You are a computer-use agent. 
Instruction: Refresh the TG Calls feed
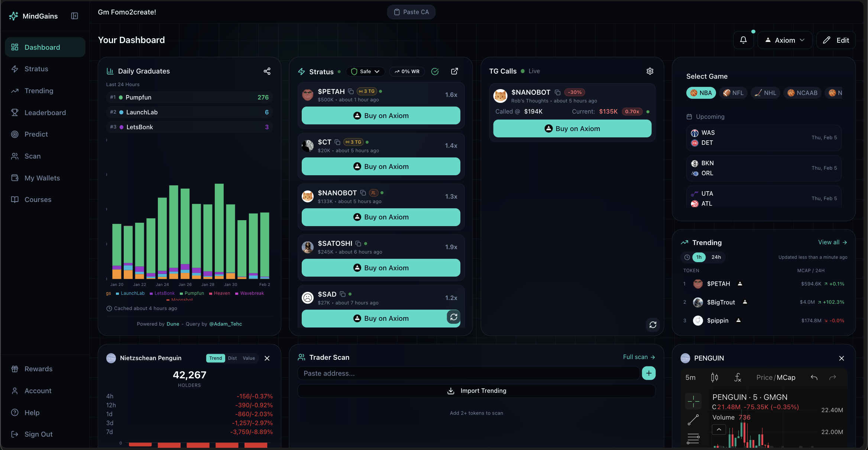point(653,325)
